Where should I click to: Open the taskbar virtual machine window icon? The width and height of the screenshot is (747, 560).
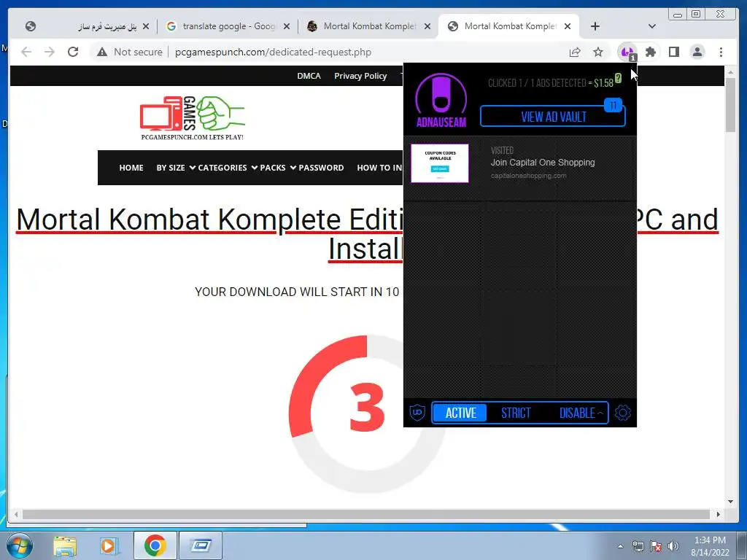coord(201,545)
